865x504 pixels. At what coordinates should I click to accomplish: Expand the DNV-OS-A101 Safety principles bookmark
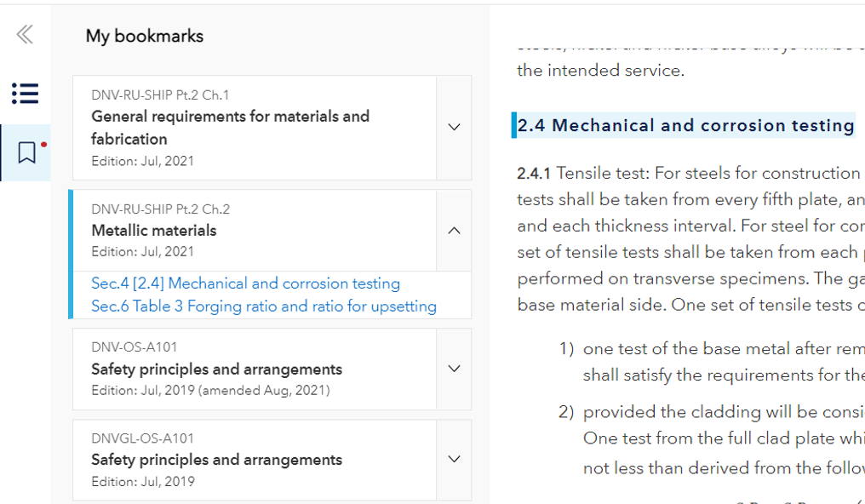[454, 369]
